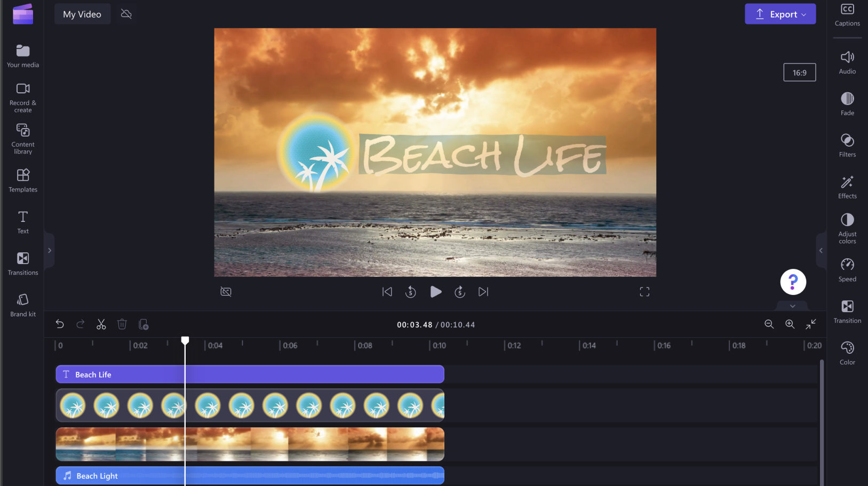Rewind five seconds
868x486 pixels.
410,291
